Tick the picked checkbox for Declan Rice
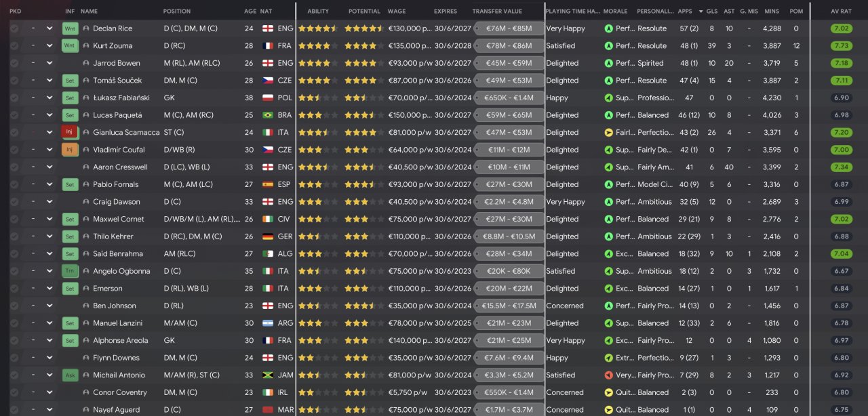 [x=15, y=28]
